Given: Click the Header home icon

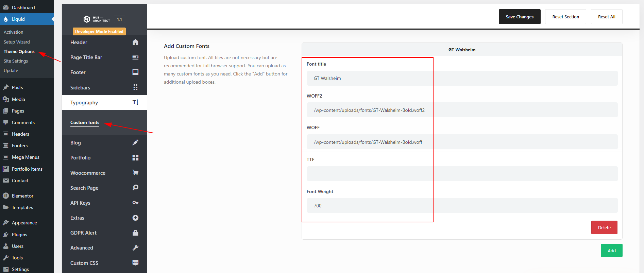Looking at the screenshot, I should coord(135,42).
